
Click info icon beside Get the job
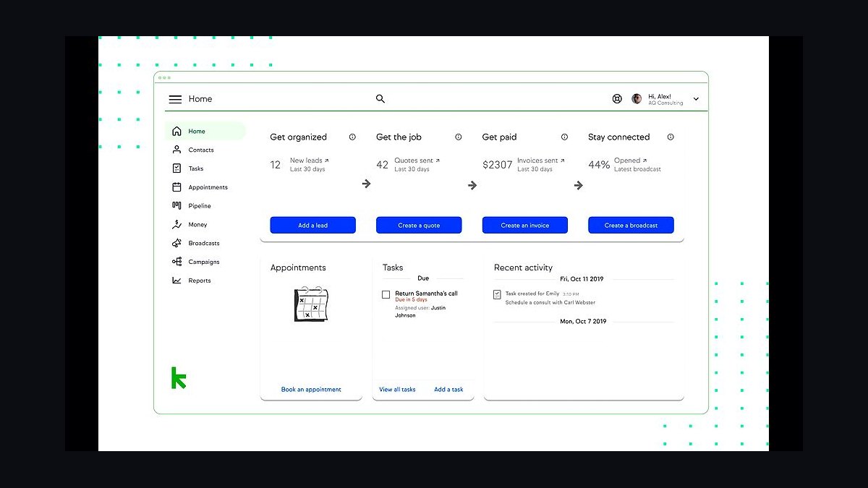[x=458, y=137]
